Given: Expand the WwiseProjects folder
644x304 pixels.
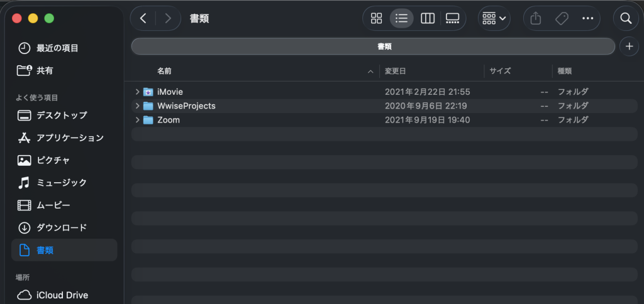Looking at the screenshot, I should [x=138, y=106].
